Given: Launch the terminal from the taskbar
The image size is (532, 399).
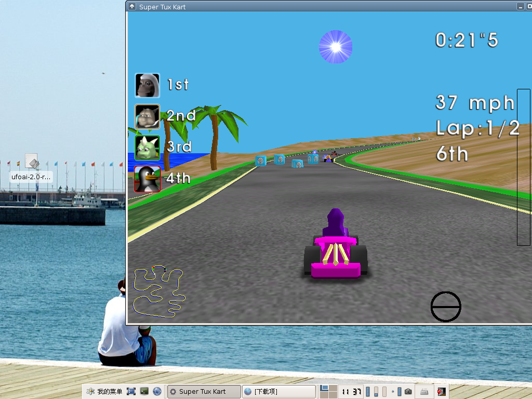Looking at the screenshot, I should 144,392.
